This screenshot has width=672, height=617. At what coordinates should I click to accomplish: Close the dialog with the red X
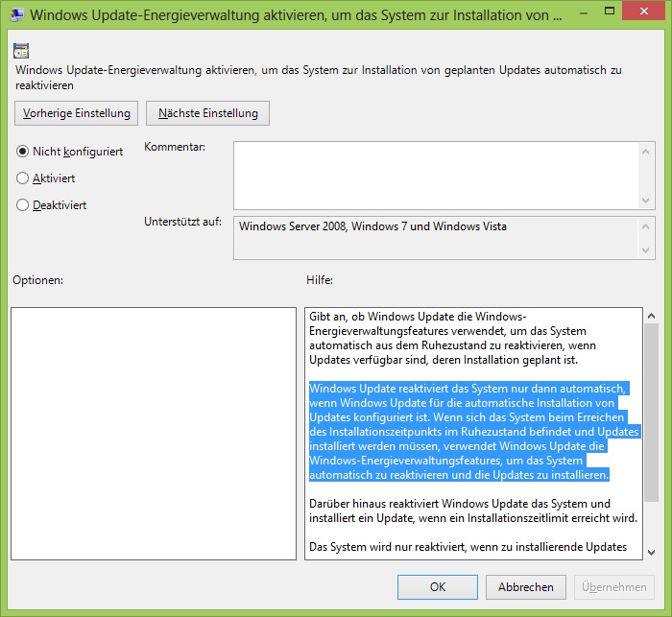point(644,12)
